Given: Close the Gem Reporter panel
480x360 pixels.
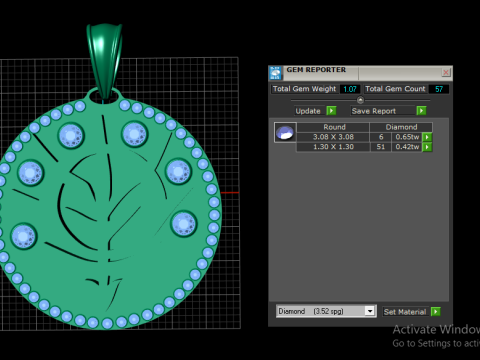Looking at the screenshot, I should [x=446, y=72].
